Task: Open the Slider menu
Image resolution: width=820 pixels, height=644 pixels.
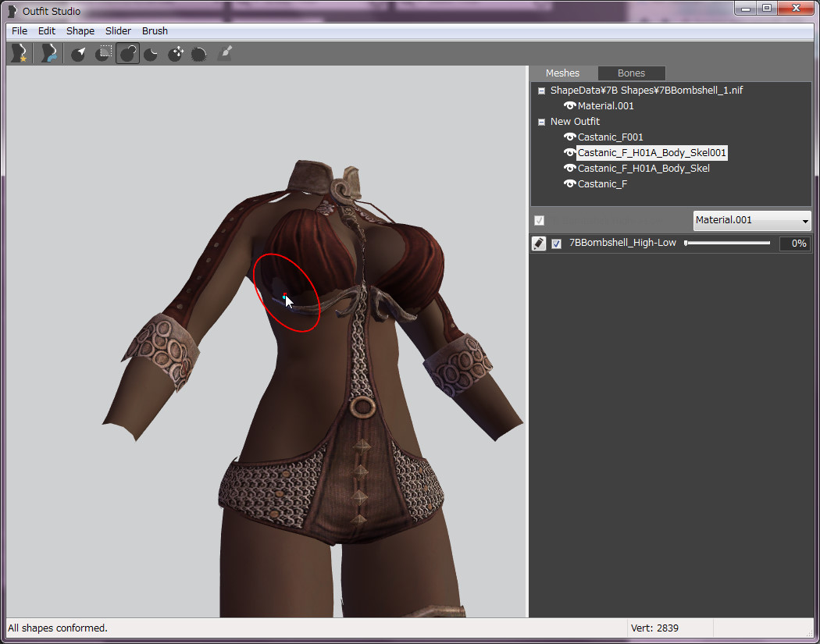Action: pyautogui.click(x=118, y=31)
